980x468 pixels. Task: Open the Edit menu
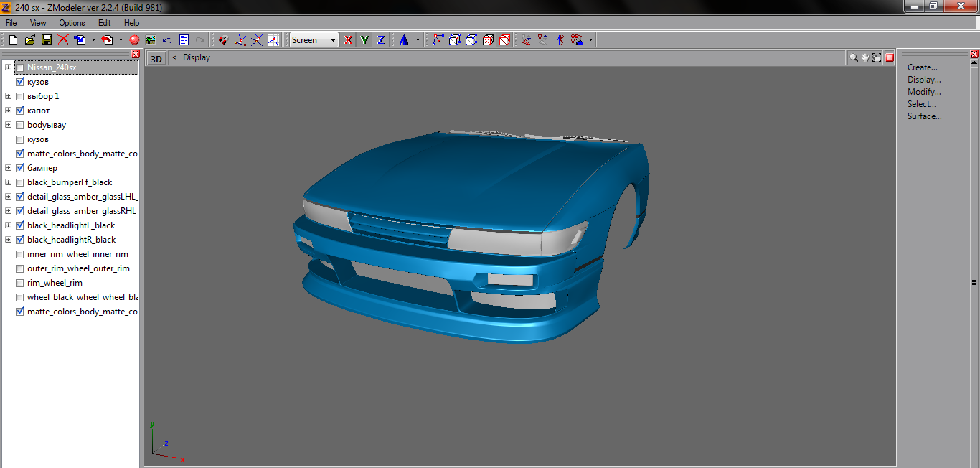(104, 23)
